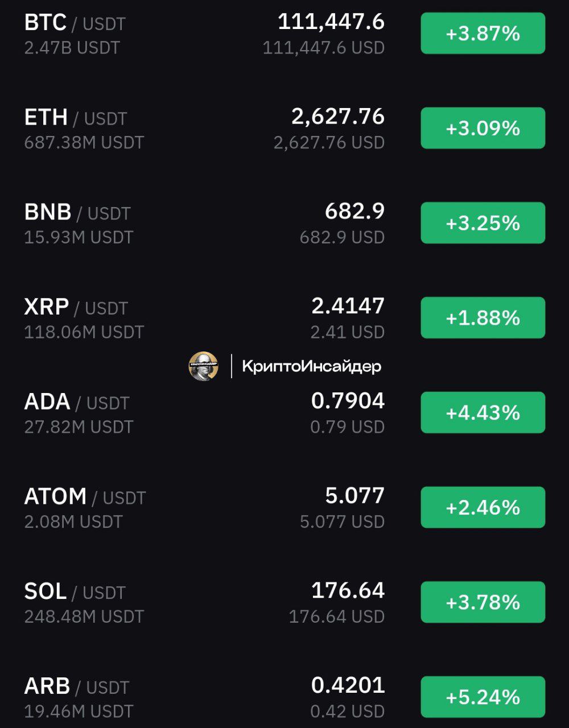Image resolution: width=569 pixels, height=728 pixels.
Task: Toggle the +3.25% BNB change display
Action: click(483, 223)
